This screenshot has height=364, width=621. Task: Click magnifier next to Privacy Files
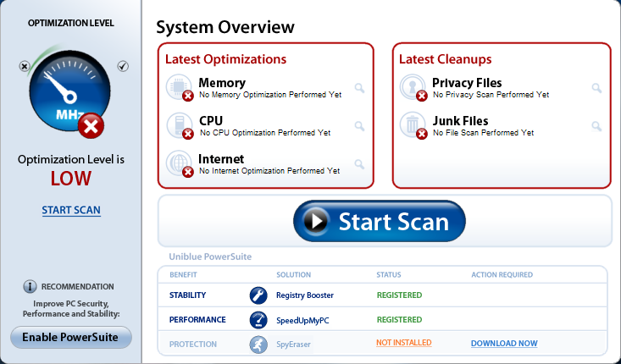pyautogui.click(x=596, y=88)
